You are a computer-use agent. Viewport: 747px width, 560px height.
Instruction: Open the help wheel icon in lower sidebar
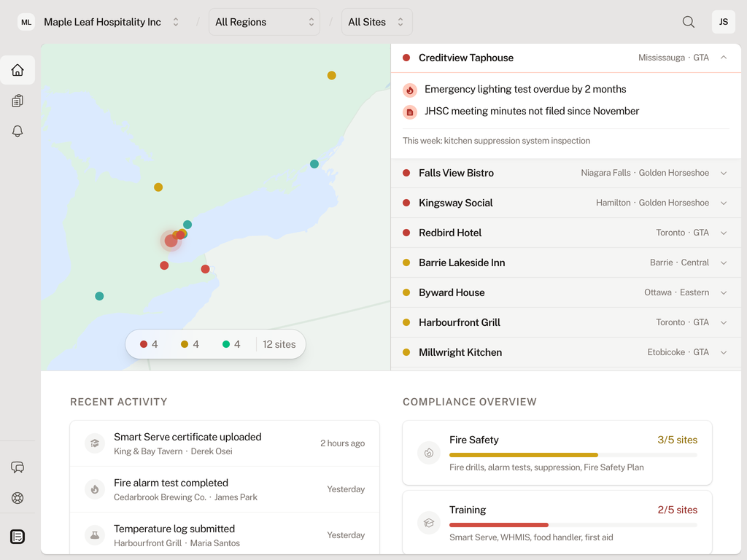[17, 498]
